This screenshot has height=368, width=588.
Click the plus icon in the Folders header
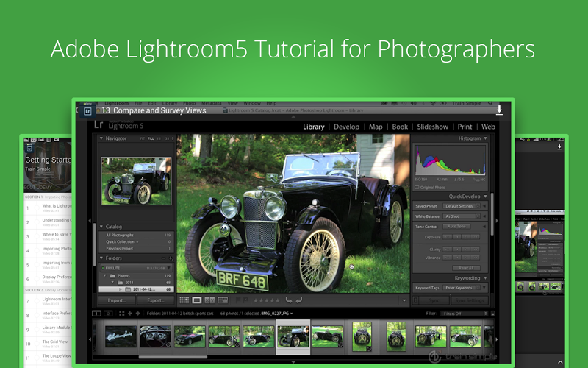coord(171,259)
